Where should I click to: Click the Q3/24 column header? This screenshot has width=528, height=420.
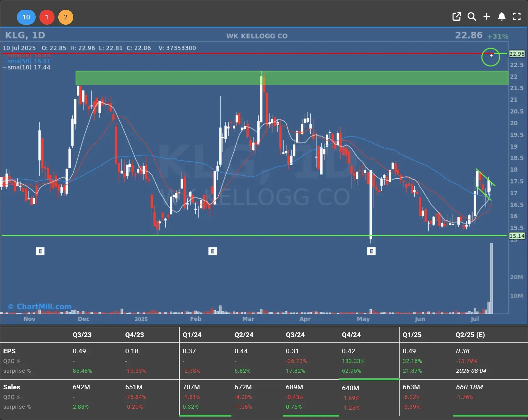pos(295,335)
